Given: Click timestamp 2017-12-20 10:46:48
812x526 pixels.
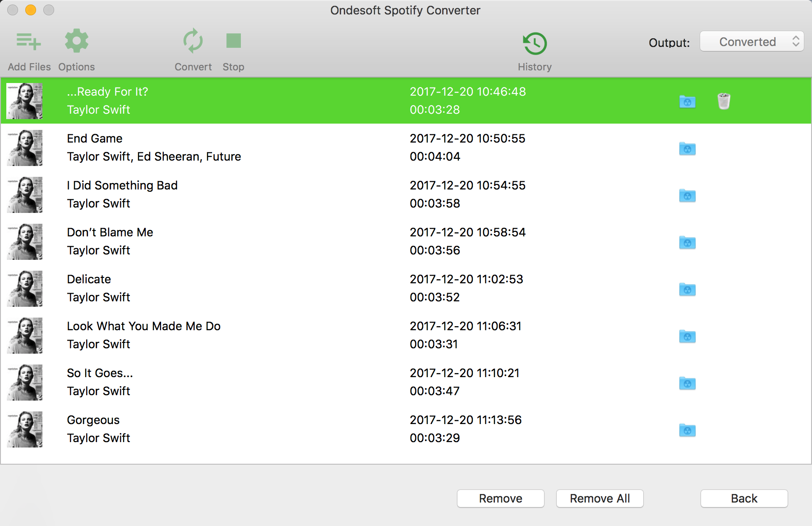Looking at the screenshot, I should (468, 92).
